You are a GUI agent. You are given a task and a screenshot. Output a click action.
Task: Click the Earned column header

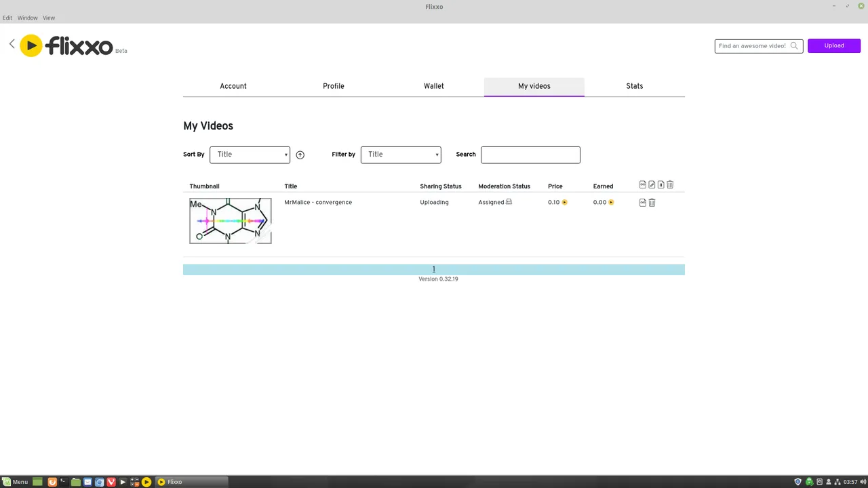[x=603, y=186]
